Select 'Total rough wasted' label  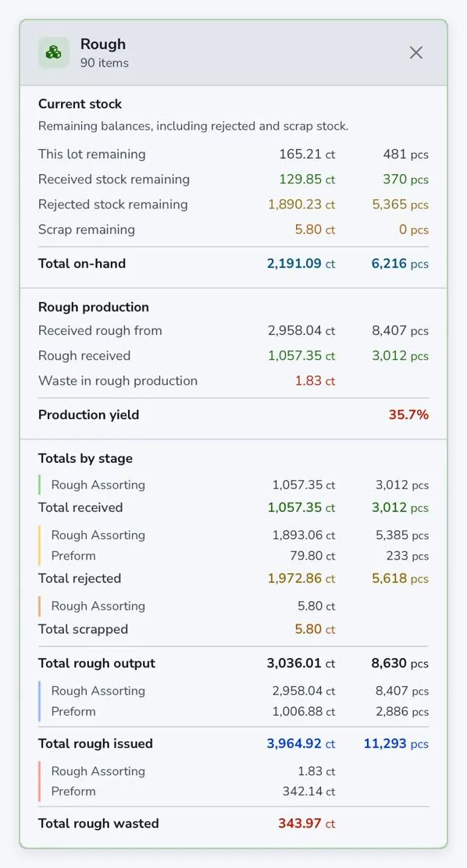point(98,824)
